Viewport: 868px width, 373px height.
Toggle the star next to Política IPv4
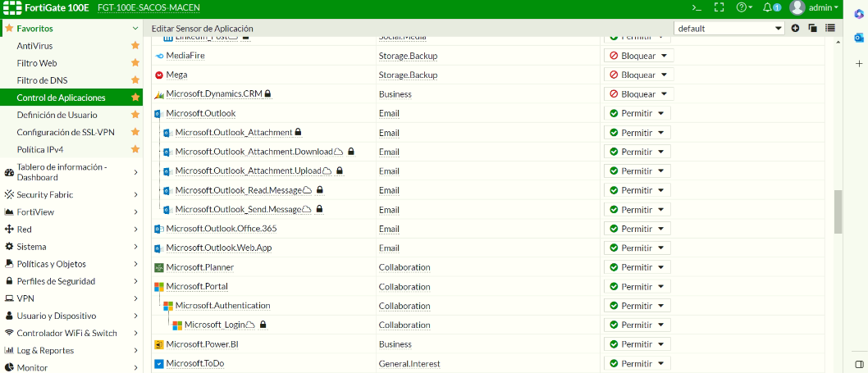coord(135,150)
